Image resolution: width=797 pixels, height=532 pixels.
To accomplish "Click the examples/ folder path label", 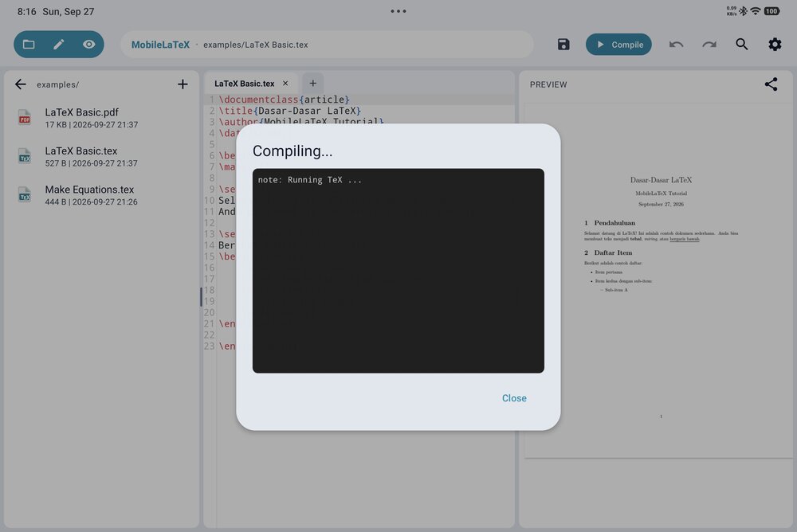I will [57, 84].
